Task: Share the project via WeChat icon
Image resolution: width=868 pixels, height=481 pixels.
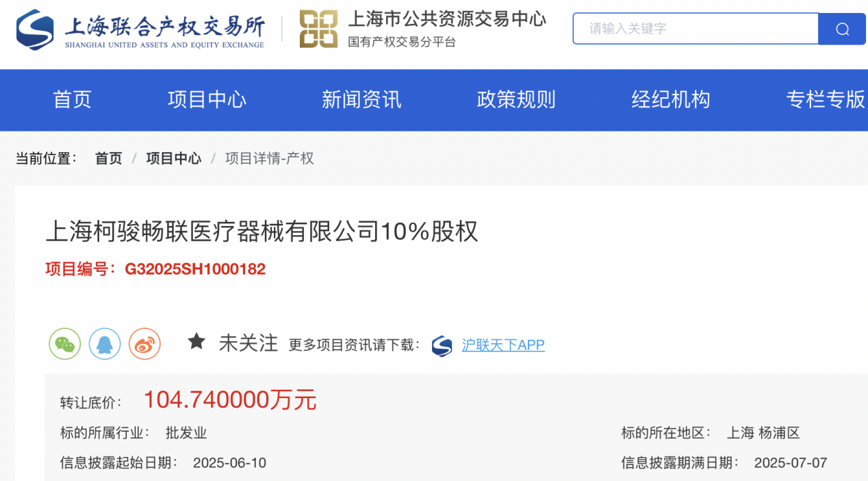Action: (65, 344)
